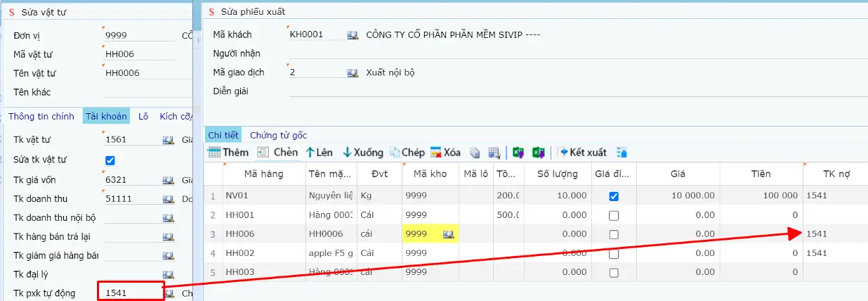
Task: Switch to the Chứng từ gốc tab
Action: click(x=278, y=135)
